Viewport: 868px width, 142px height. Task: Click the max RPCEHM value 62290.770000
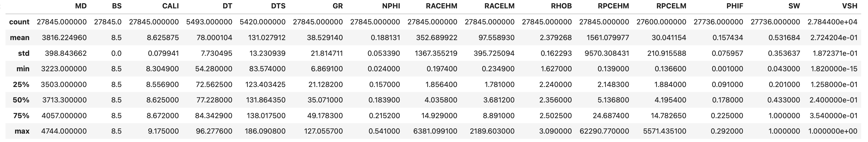(604, 131)
